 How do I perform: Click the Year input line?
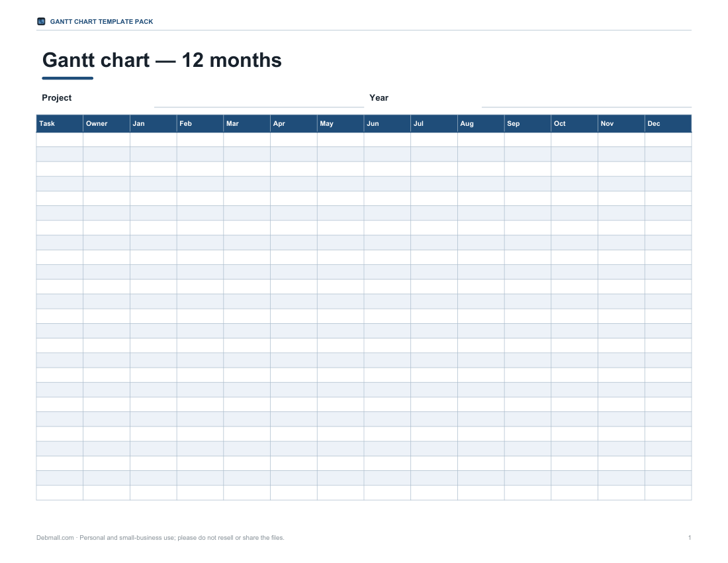click(586, 101)
